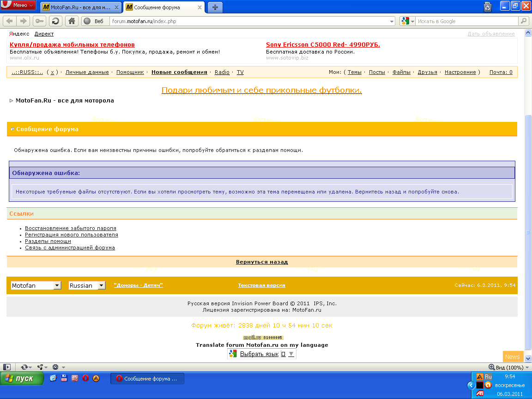Open the Russian language dropdown
This screenshot has width=532, height=399.
pyautogui.click(x=87, y=285)
